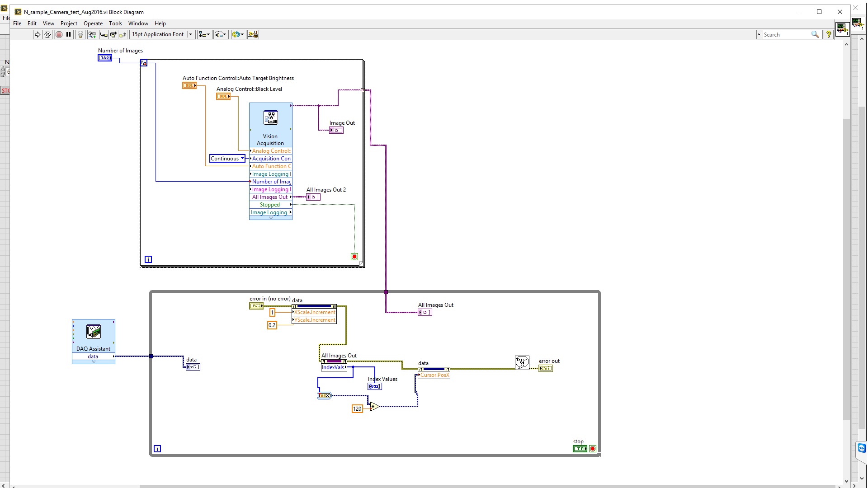Click the XScale.Increment property

pos(314,312)
